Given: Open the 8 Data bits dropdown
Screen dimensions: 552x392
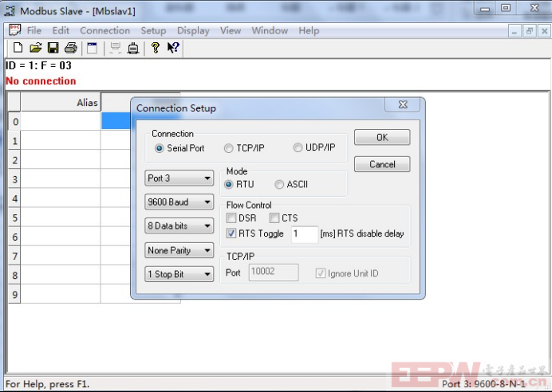Looking at the screenshot, I should coord(179,225).
